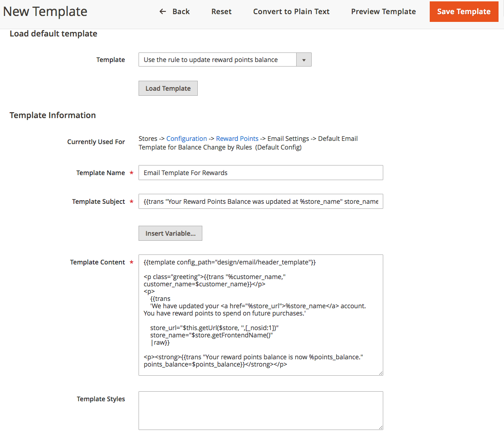Click the text 'Template for Balance Change by Rules'
The image size is (504, 435).
point(195,147)
